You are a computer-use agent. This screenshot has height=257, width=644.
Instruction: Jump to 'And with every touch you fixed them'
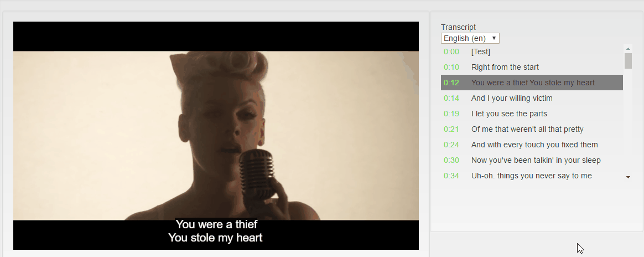[532, 145]
